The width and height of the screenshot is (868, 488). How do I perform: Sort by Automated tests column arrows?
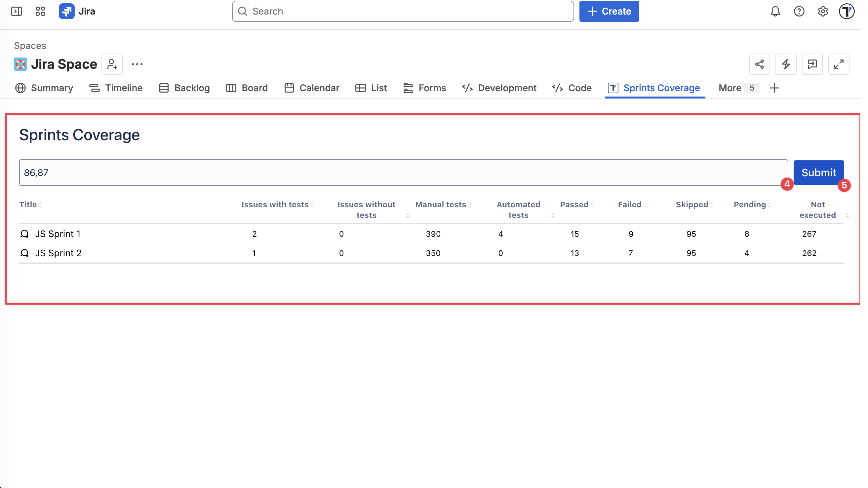coord(553,216)
